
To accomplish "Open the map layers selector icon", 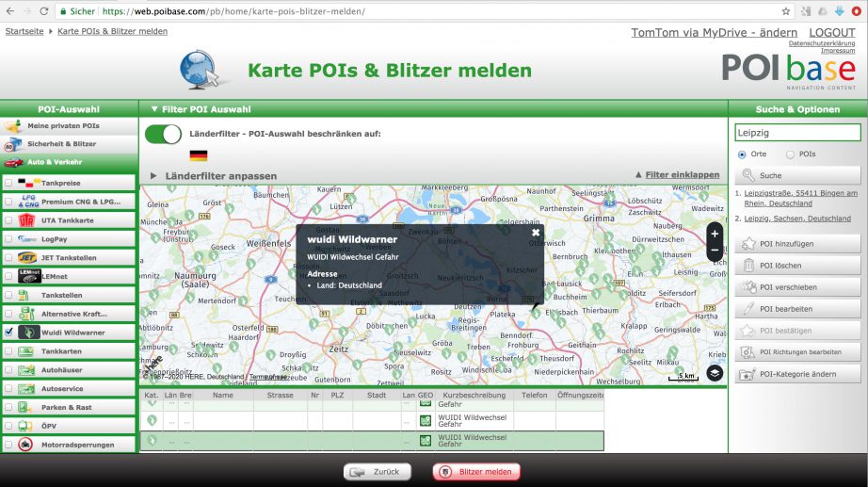I will 715,373.
